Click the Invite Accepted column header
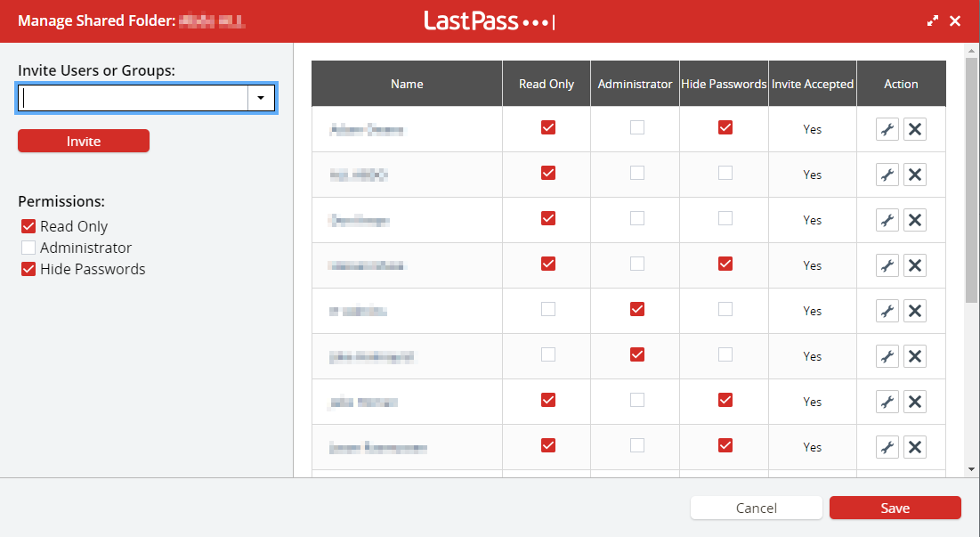980x537 pixels. pyautogui.click(x=813, y=84)
